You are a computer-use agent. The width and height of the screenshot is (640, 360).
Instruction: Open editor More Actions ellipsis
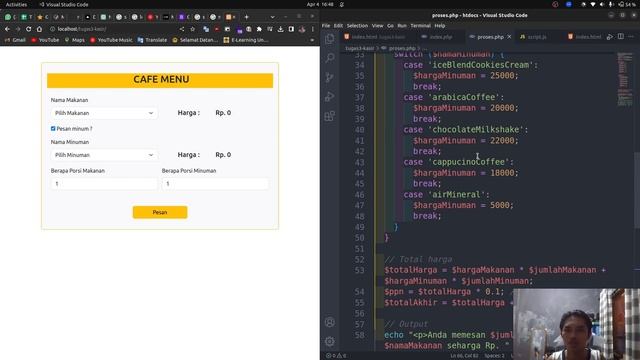tap(631, 37)
